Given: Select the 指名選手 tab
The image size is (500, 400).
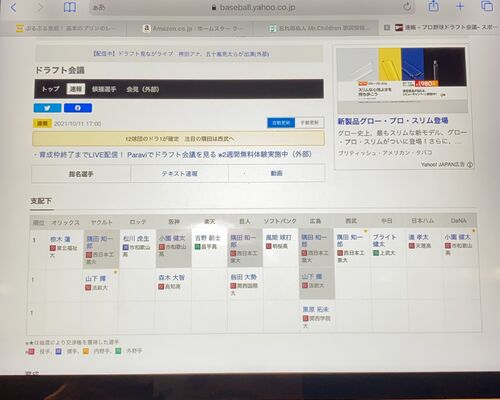Looking at the screenshot, I should tap(81, 174).
